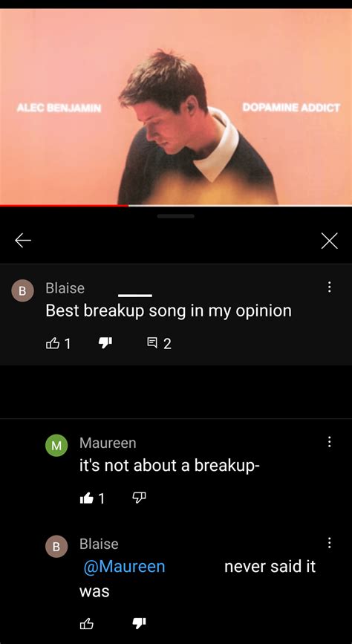Screen dimensions: 352x644
Task: Toggle the filled like on Maureen's reply
Action: [86, 498]
